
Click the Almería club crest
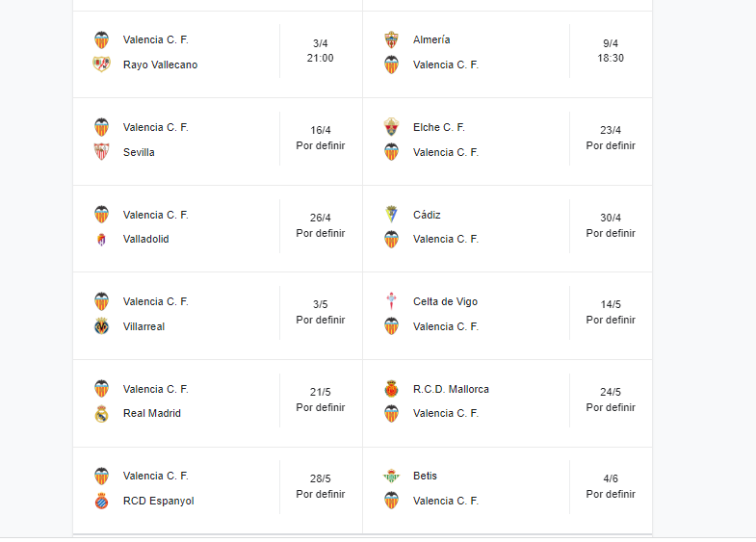coord(392,39)
